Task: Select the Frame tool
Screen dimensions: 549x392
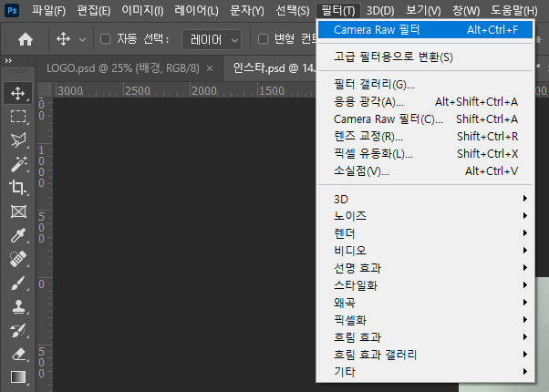Action: (x=18, y=211)
